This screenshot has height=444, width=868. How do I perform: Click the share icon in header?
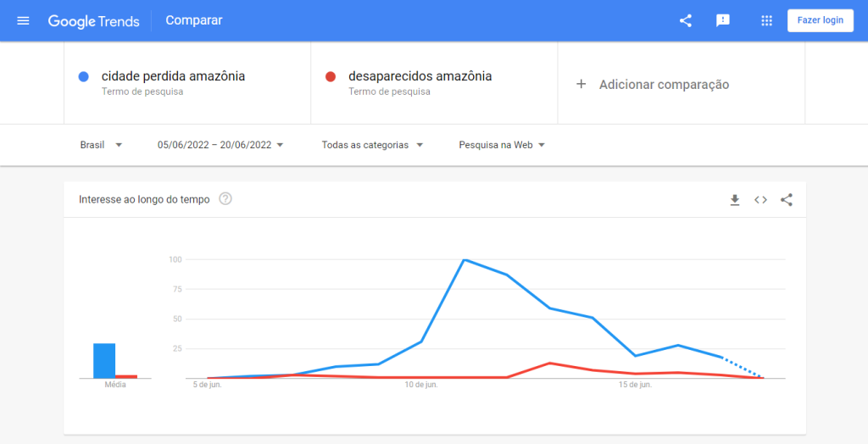point(686,20)
